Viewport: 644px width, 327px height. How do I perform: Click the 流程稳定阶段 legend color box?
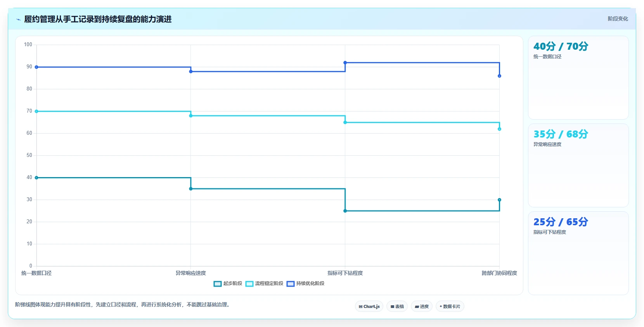click(x=249, y=284)
